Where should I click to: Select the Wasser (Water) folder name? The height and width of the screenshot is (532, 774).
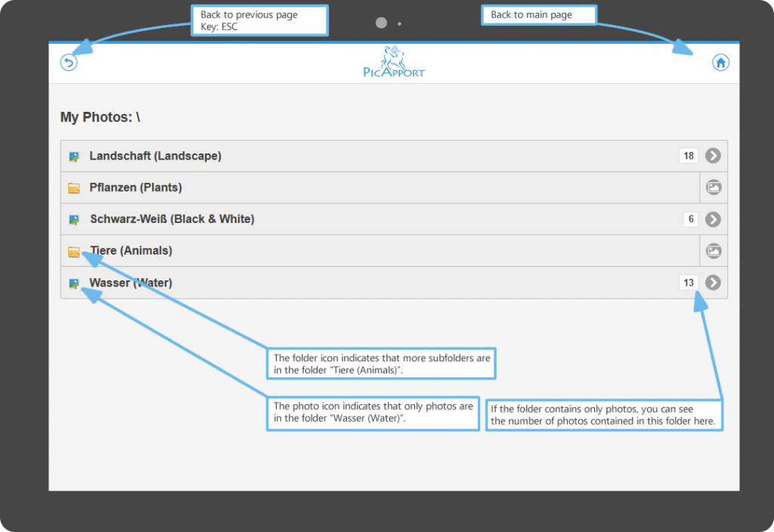pyautogui.click(x=131, y=283)
